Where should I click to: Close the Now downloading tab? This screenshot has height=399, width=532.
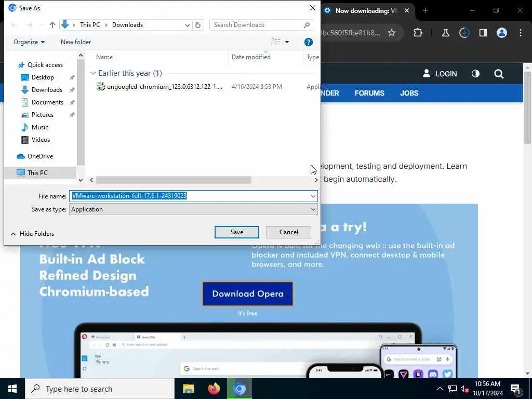[x=406, y=10]
